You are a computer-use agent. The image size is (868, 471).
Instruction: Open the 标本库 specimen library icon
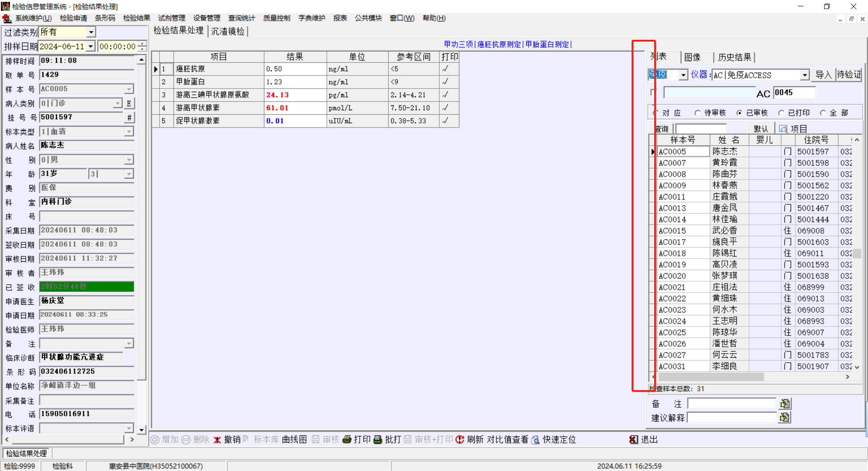(246, 439)
